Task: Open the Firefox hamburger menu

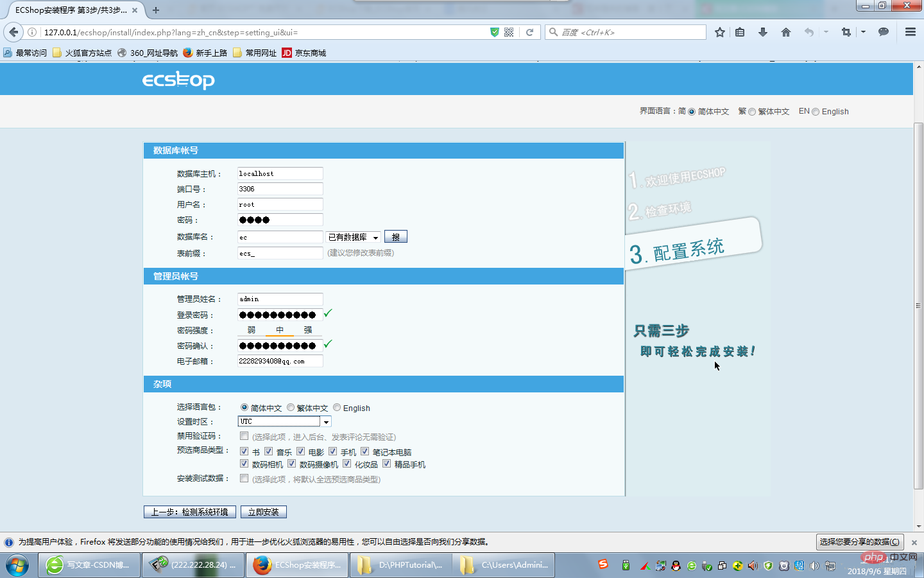Action: [910, 32]
